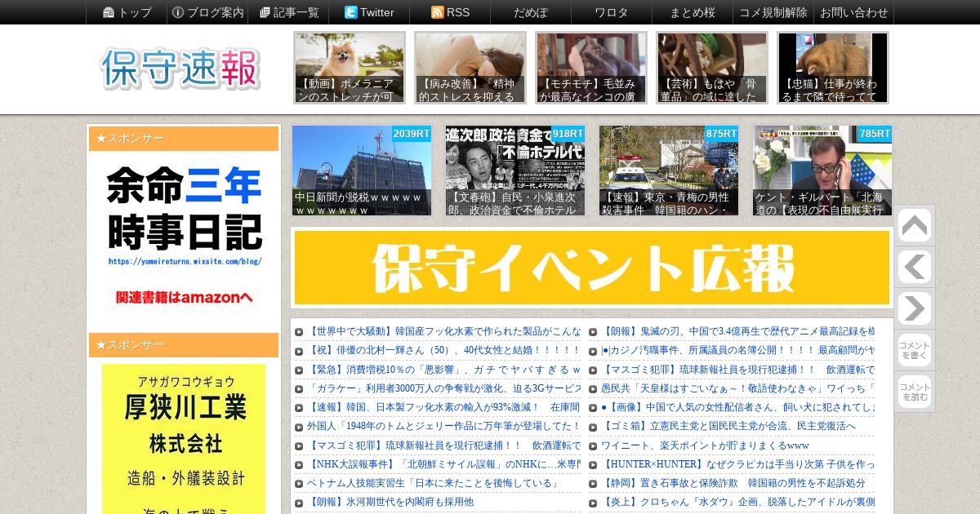The height and width of the screenshot is (514, 980).
Task: Open link 【朗報】氷河期世代を内閣府も採用他
Action: click(390, 502)
